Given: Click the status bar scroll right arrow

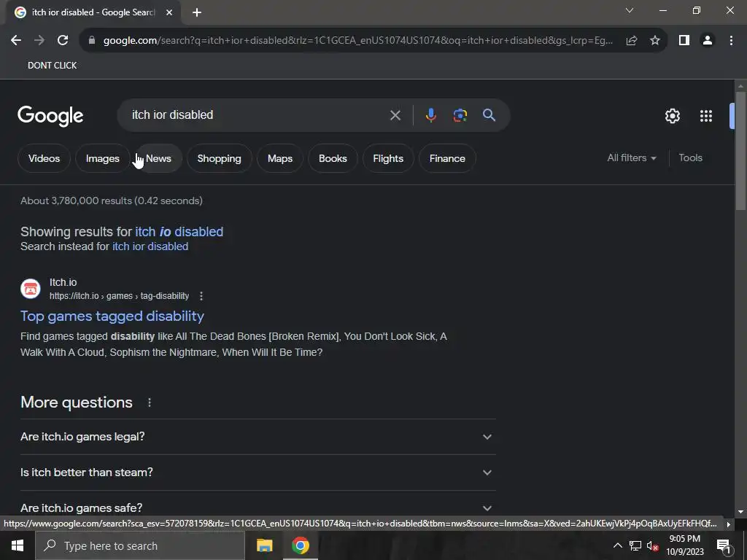Looking at the screenshot, I should (x=729, y=524).
